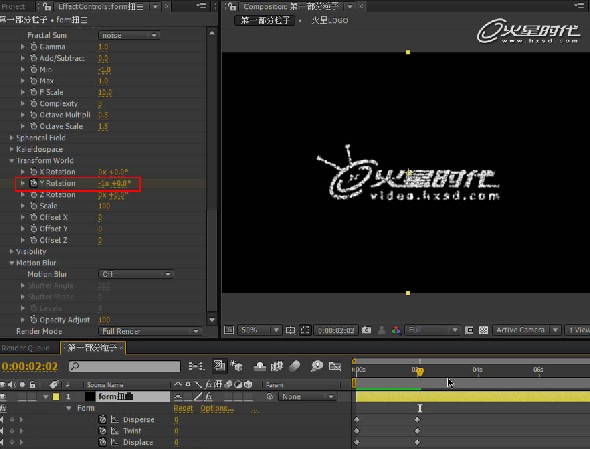Open the 50% magnification dropdown
Image resolution: width=590 pixels, height=449 pixels.
tap(259, 330)
